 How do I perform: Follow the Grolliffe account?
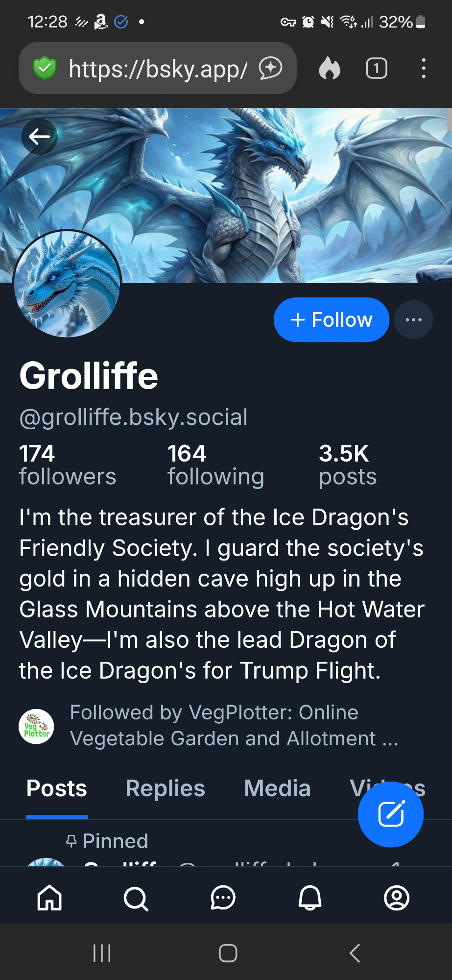(x=331, y=320)
